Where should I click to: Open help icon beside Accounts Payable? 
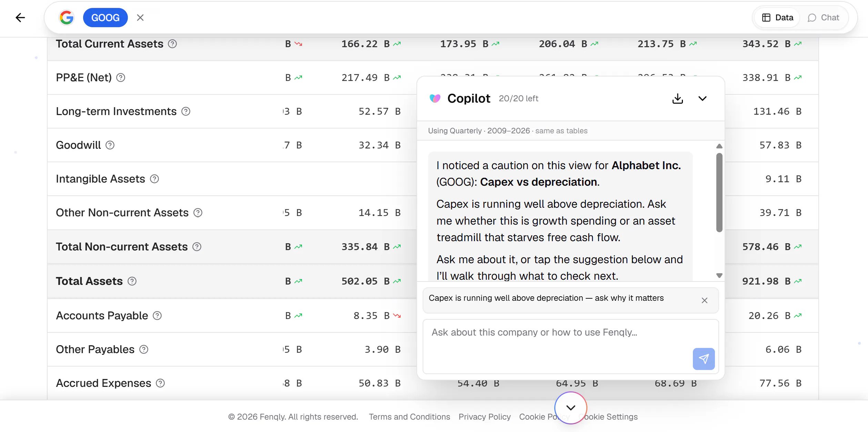point(157,316)
